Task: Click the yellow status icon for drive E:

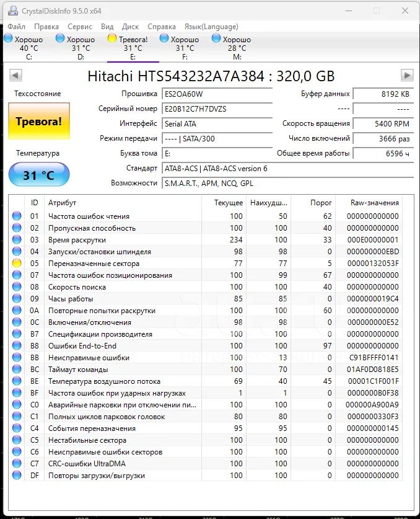Action: [x=112, y=38]
